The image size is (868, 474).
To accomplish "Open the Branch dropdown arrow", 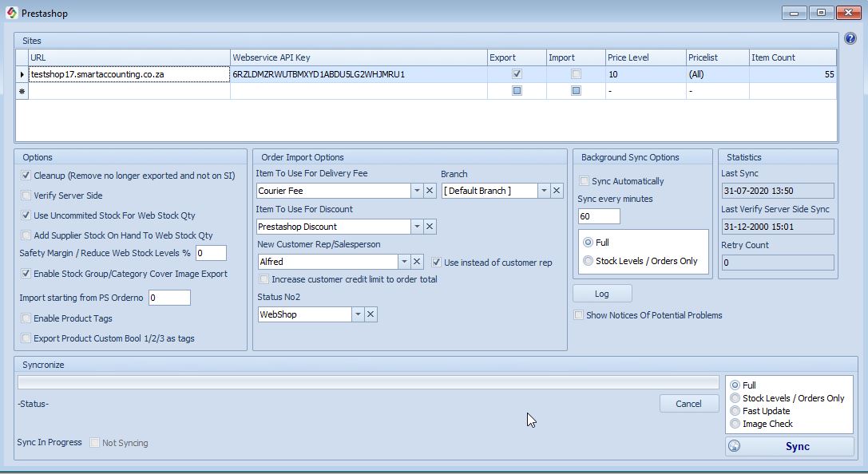I will [x=544, y=190].
